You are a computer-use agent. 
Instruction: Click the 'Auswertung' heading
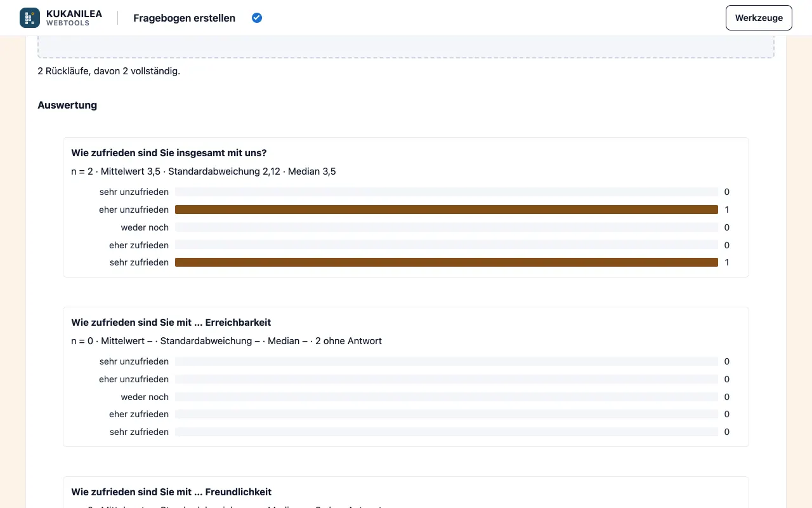tap(67, 105)
